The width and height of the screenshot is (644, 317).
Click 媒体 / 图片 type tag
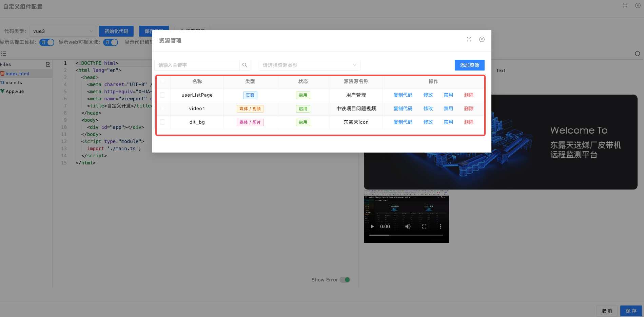click(x=250, y=122)
